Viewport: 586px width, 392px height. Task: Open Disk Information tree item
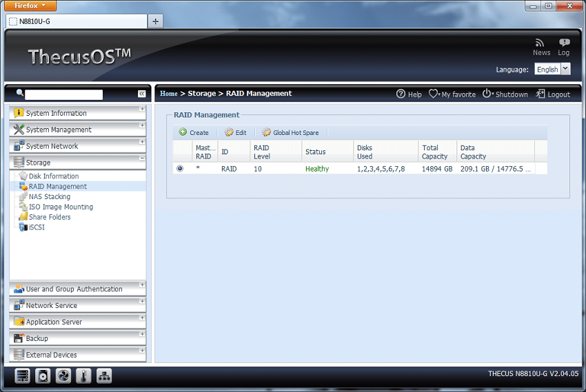tap(54, 176)
